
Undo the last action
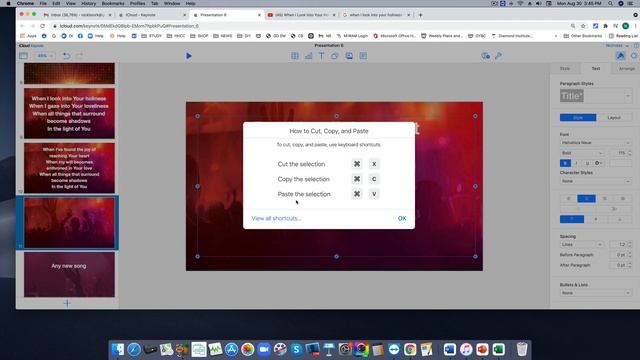pyautogui.click(x=66, y=56)
